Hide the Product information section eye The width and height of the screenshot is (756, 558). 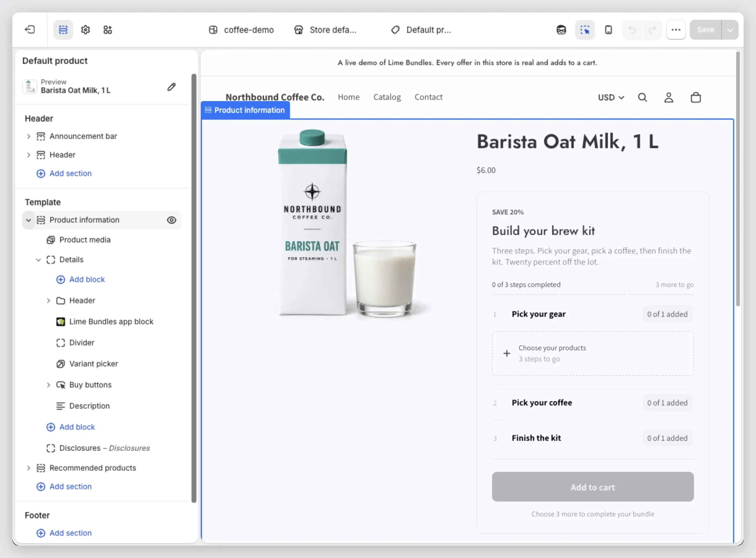click(171, 220)
